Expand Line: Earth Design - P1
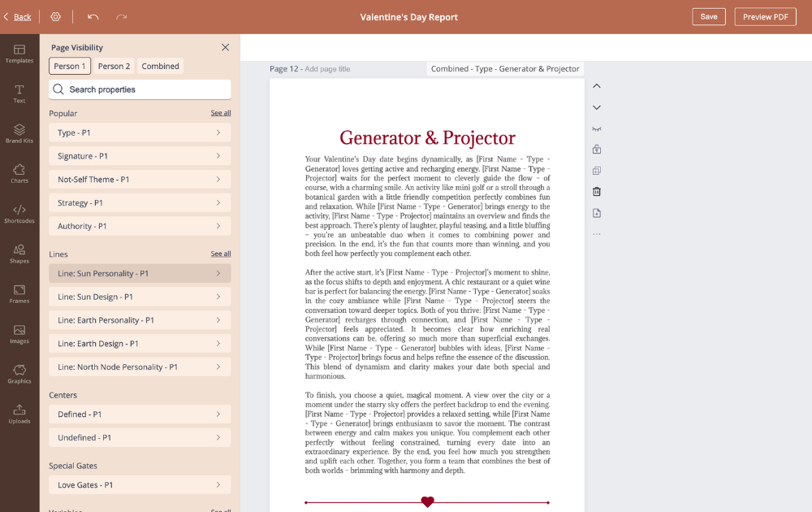Viewport: 812px width, 512px height. [x=140, y=344]
